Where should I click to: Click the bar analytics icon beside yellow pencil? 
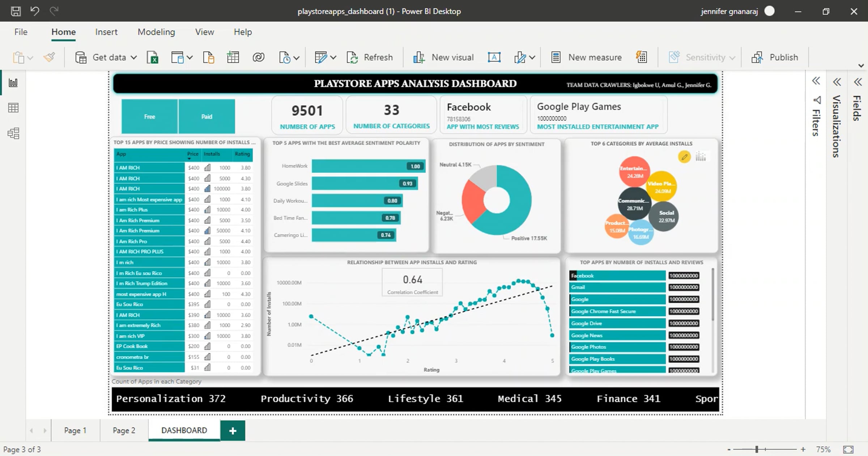[x=701, y=157]
